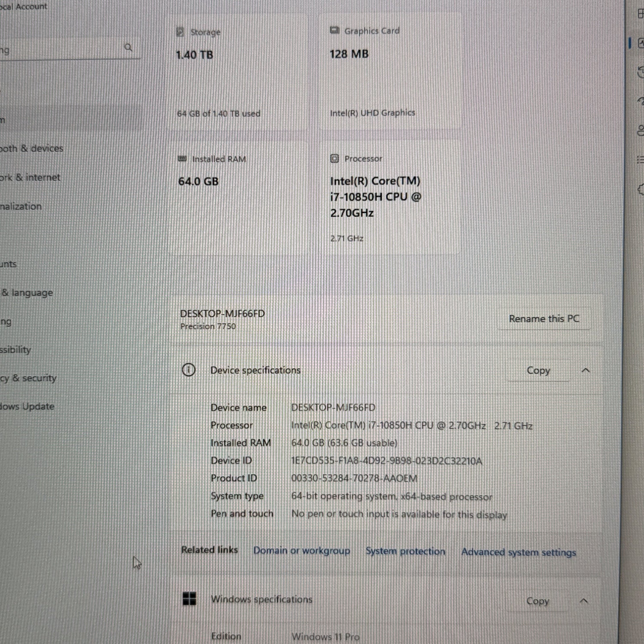Click the Device ID value 1E7CD535
The width and height of the screenshot is (644, 644).
tap(386, 461)
